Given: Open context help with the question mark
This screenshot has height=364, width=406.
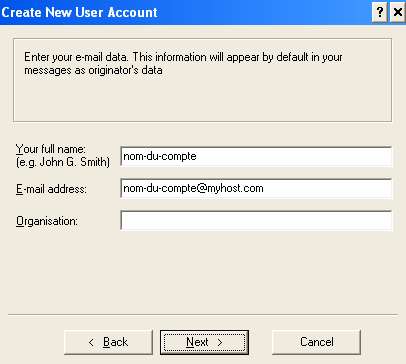Looking at the screenshot, I should point(379,13).
